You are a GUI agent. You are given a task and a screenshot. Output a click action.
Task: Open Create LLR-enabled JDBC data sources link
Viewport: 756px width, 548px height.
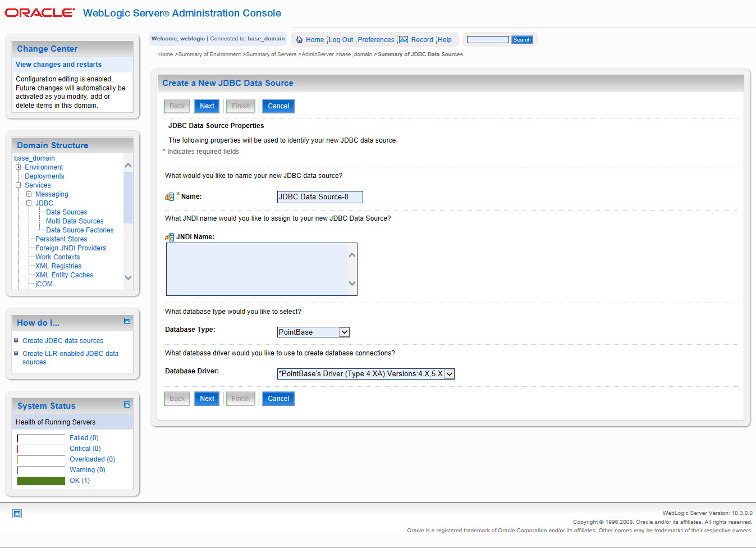70,358
